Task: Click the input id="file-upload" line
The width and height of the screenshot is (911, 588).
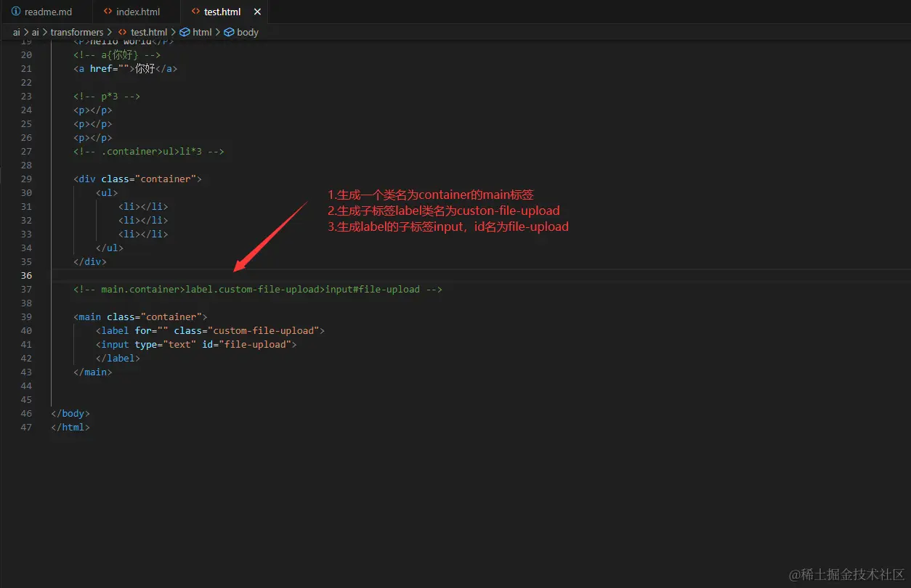Action: [x=196, y=344]
